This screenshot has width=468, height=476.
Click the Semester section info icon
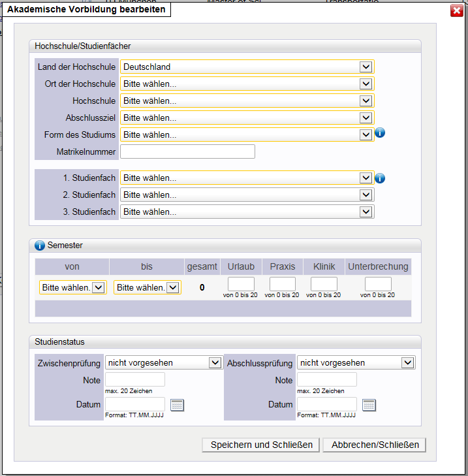[x=39, y=246]
